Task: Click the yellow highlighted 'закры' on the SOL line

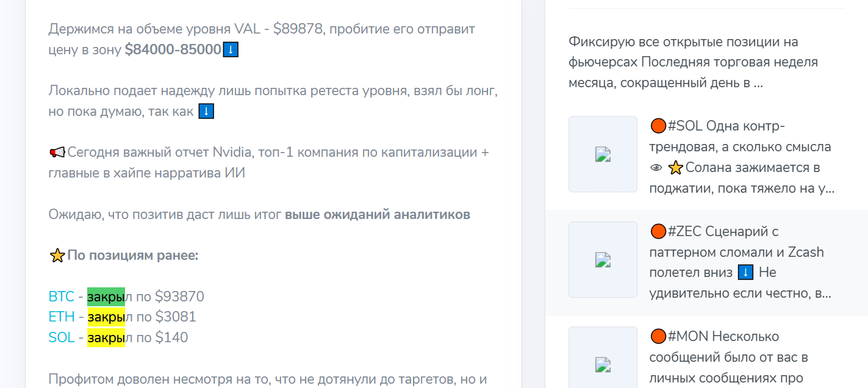Action: tap(106, 337)
